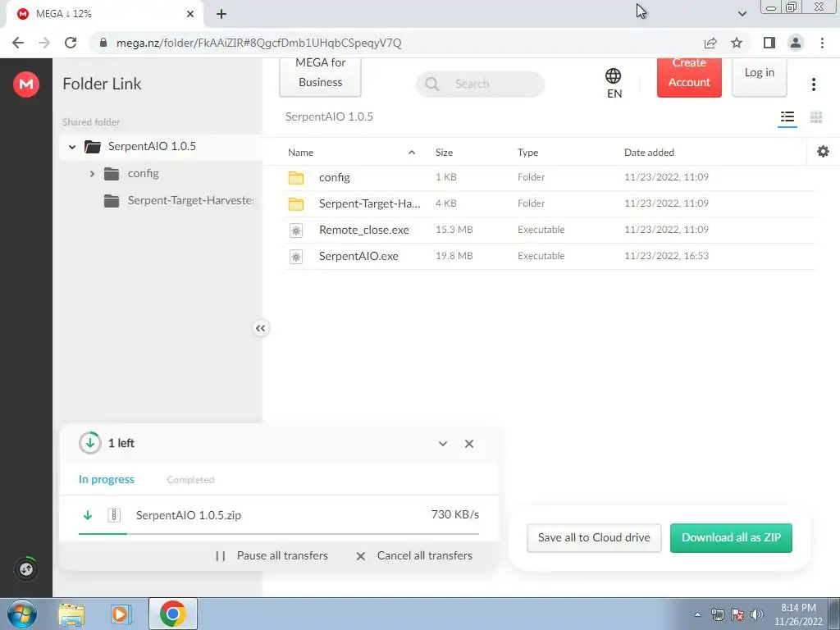
Task: Open Chrome tab search dropdown
Action: [742, 14]
